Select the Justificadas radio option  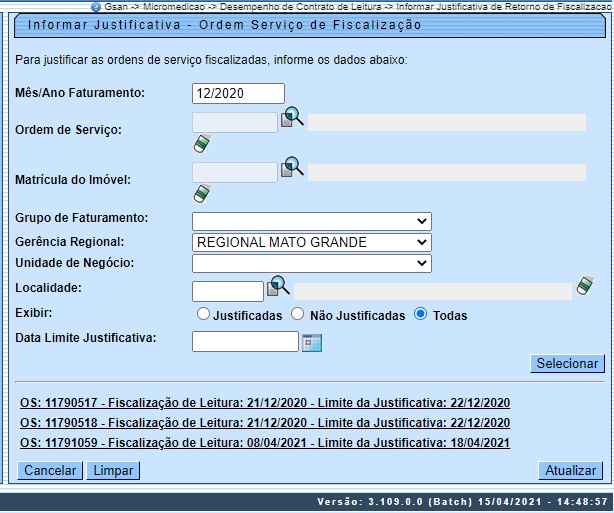pyautogui.click(x=204, y=314)
